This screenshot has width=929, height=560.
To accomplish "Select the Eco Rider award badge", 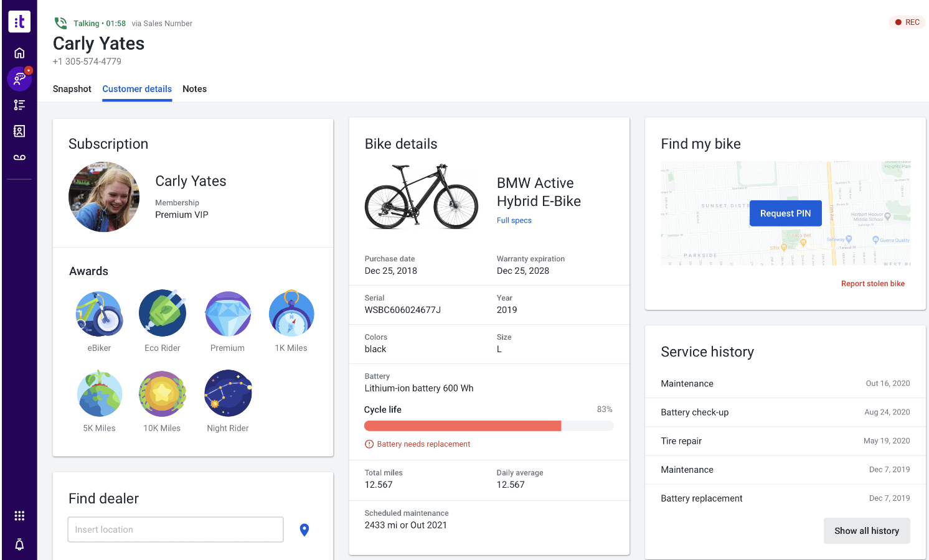I will [x=163, y=313].
